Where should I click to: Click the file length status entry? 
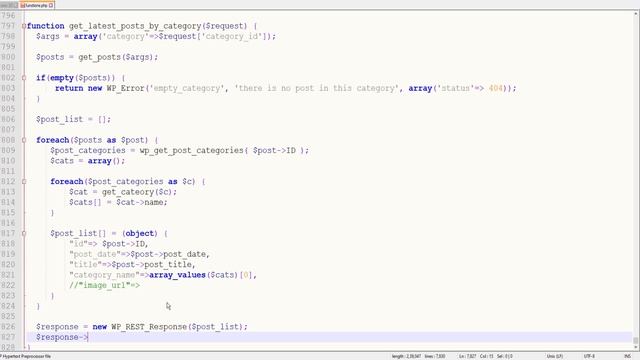(x=407, y=356)
